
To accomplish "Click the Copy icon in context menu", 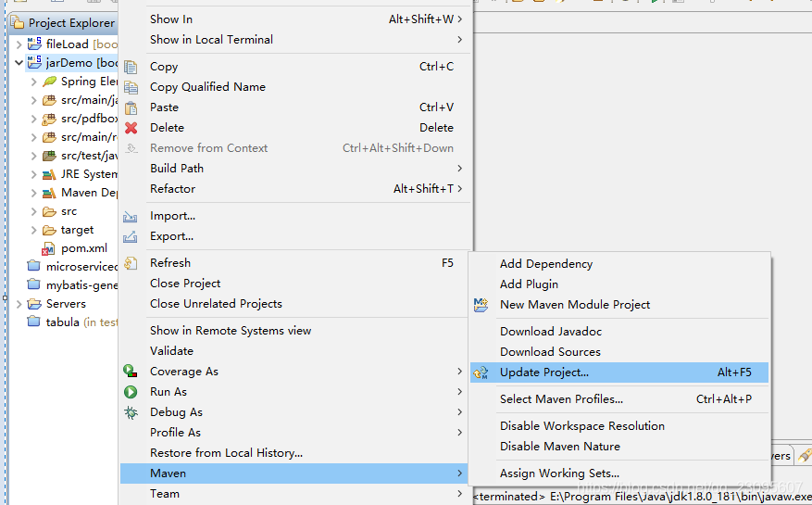I will [131, 67].
